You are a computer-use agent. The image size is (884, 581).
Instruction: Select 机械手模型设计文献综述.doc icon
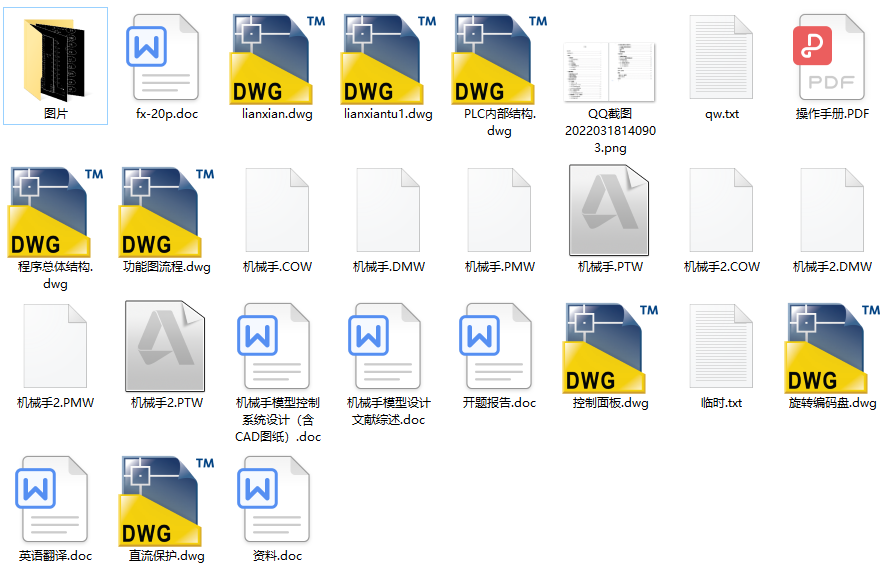(x=386, y=347)
